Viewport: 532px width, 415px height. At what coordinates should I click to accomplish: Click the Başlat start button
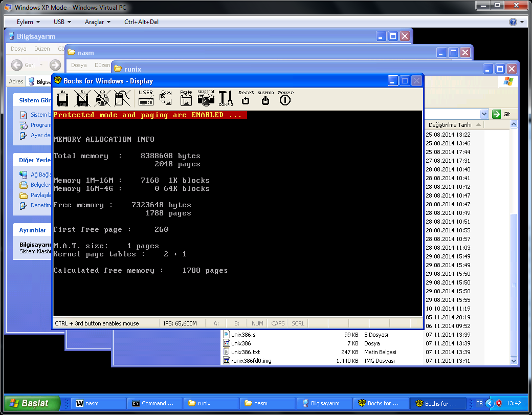point(32,403)
